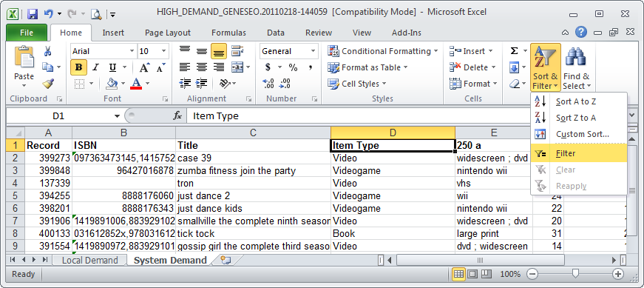The image size is (644, 288).
Task: Set middle vertical alignment
Action: (x=201, y=51)
